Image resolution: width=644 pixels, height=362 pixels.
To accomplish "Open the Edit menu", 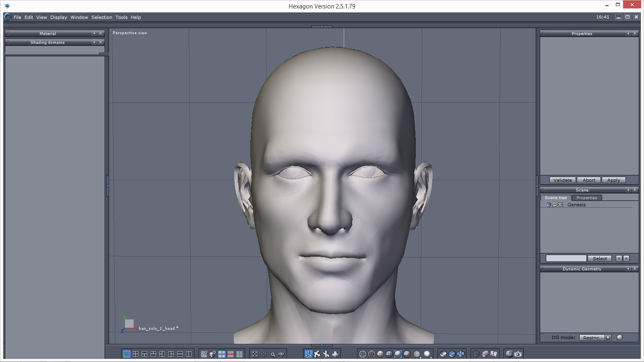I will [29, 17].
